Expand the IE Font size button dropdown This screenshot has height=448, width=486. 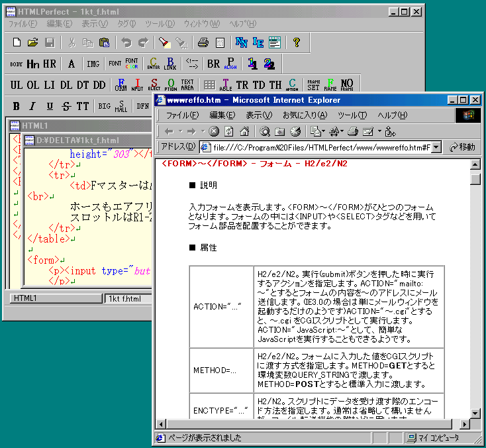click(342, 131)
